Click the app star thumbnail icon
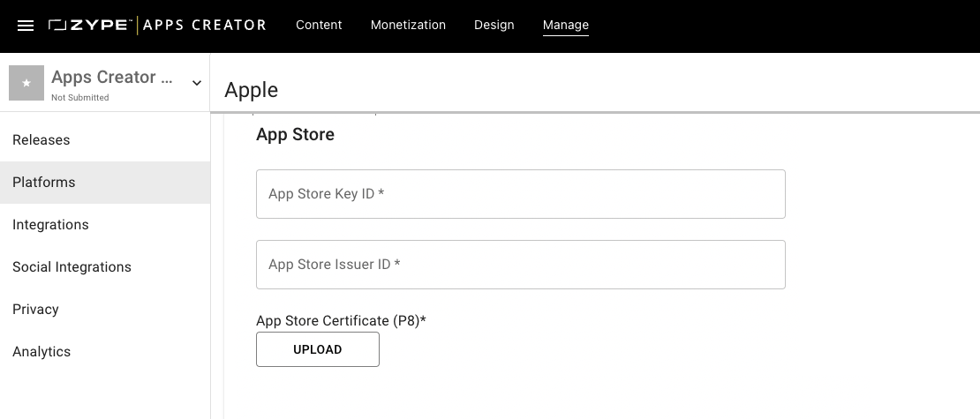Viewport: 980px width, 419px height. [x=26, y=83]
